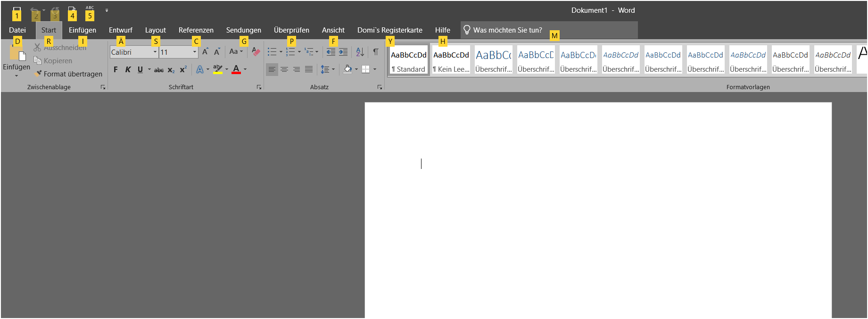The width and height of the screenshot is (868, 319).
Task: Apply the Kein Leerraum style
Action: (451, 60)
